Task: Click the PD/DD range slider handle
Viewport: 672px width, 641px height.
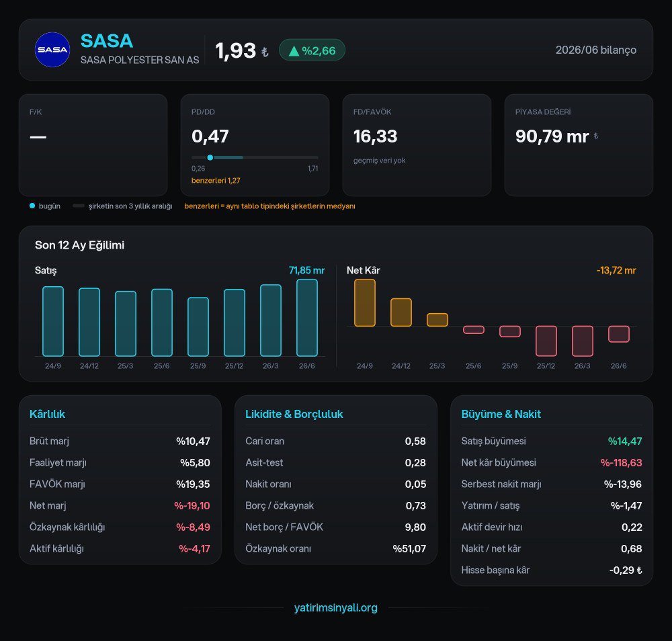Action: tap(210, 158)
